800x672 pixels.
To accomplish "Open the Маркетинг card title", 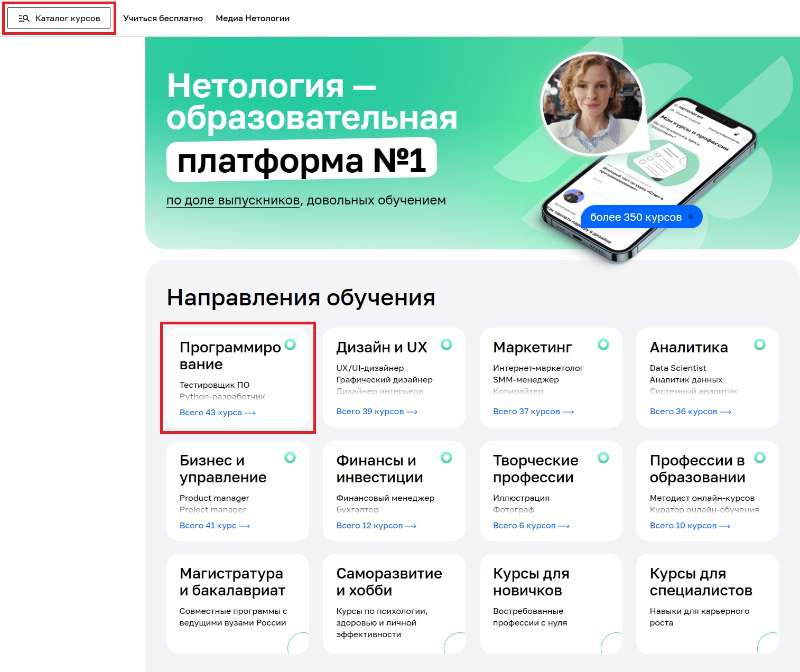I will 533,347.
